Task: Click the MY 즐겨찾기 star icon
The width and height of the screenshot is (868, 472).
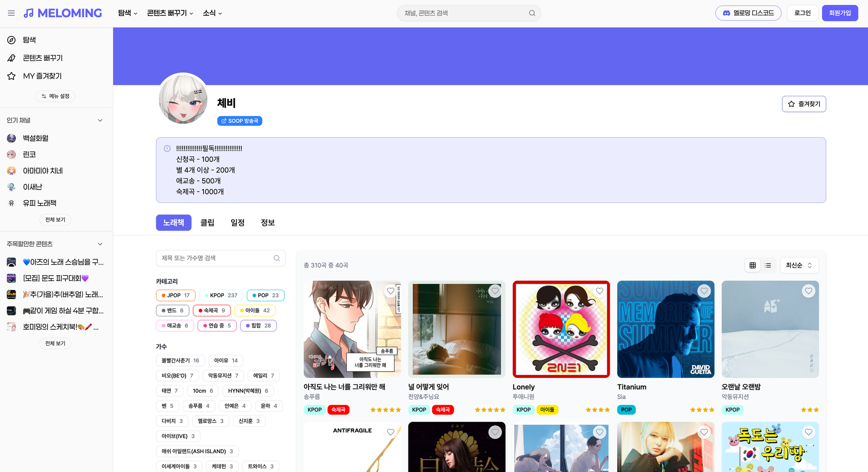Action: coord(12,76)
